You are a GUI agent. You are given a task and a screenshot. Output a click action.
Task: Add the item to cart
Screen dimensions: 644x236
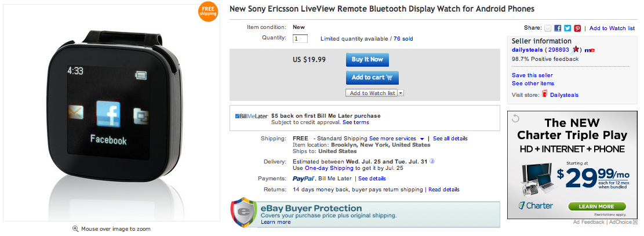tap(372, 78)
